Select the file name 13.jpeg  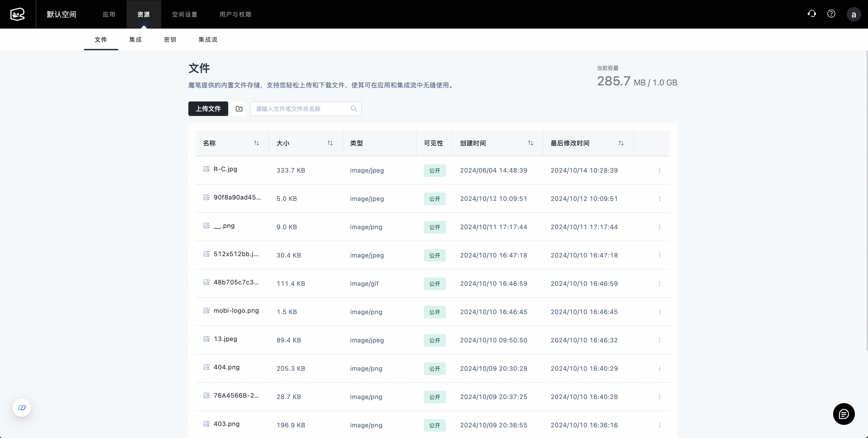tap(225, 339)
